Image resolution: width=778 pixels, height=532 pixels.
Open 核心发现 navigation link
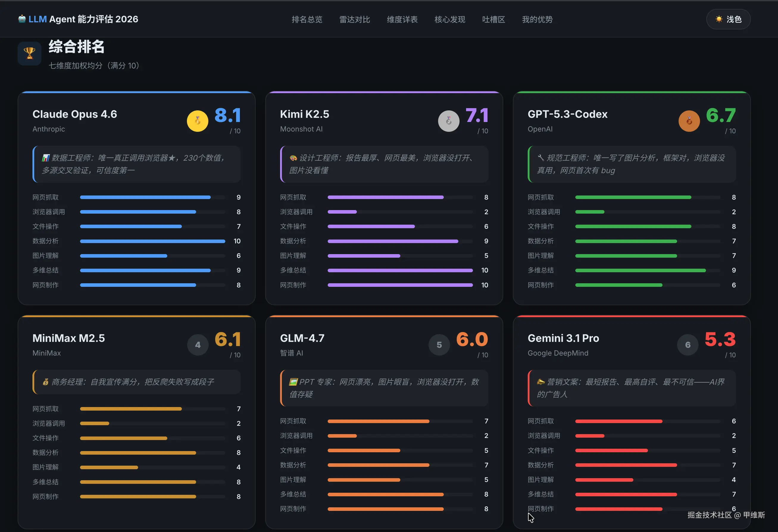click(450, 19)
